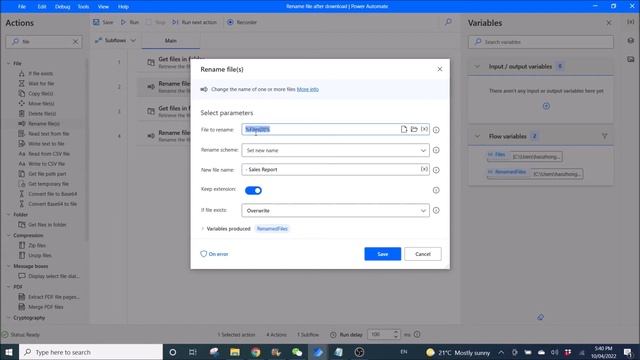Viewport: 640px width, 360px height.
Task: Open the If file exists dropdown
Action: (x=336, y=211)
